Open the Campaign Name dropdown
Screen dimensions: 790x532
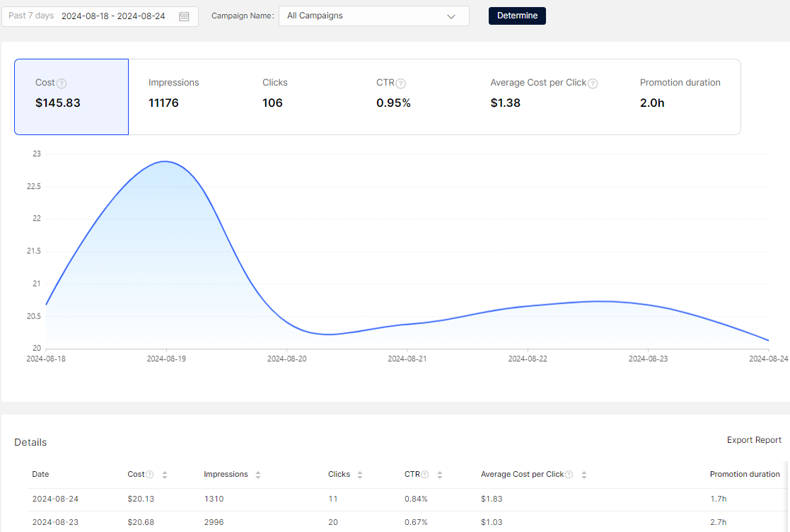pyautogui.click(x=373, y=16)
